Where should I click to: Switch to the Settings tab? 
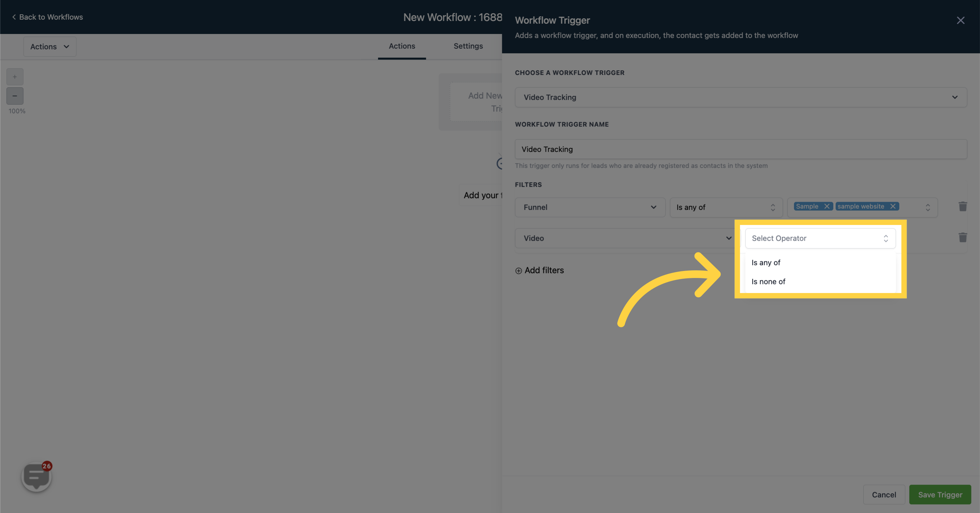pyautogui.click(x=468, y=46)
